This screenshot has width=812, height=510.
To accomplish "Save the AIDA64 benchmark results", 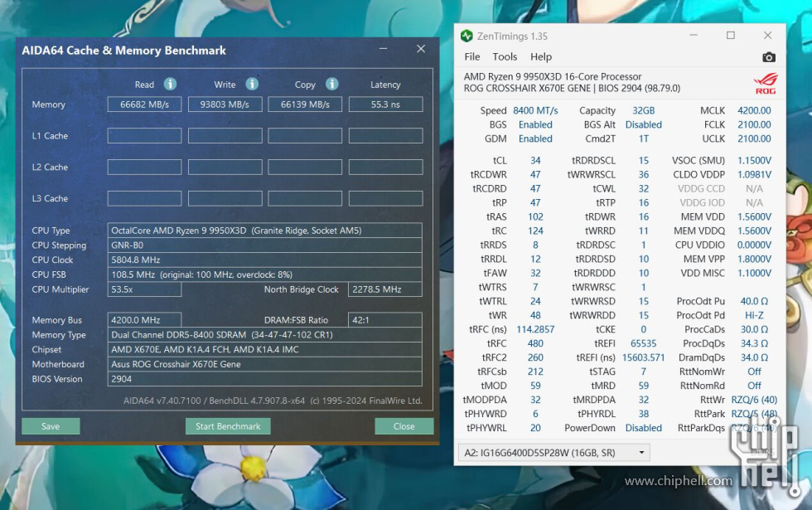I will click(51, 426).
